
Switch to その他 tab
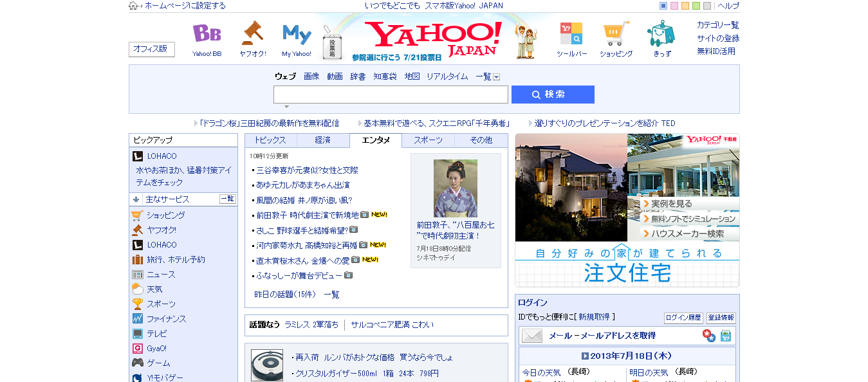pyautogui.click(x=481, y=140)
